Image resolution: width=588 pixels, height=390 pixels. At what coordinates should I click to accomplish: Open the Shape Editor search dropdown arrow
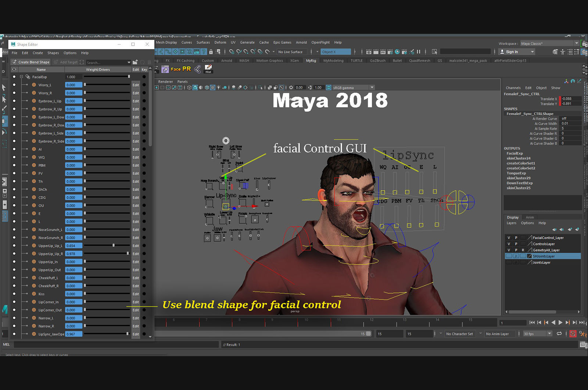pos(129,63)
